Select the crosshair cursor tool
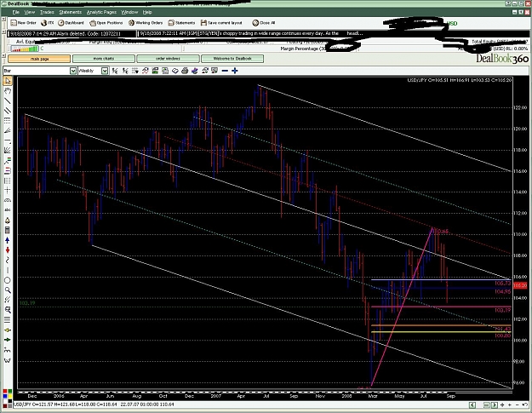Screen dimensions: 532x413 [8, 191]
